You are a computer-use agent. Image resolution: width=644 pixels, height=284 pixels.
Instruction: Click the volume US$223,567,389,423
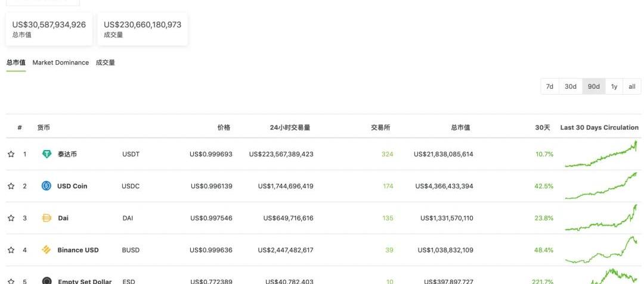pyautogui.click(x=281, y=154)
